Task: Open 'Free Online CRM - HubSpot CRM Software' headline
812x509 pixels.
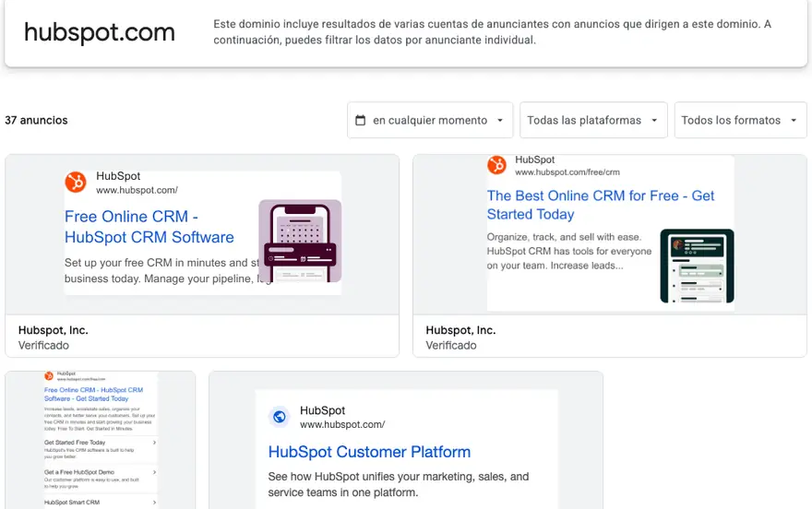Action: click(149, 227)
